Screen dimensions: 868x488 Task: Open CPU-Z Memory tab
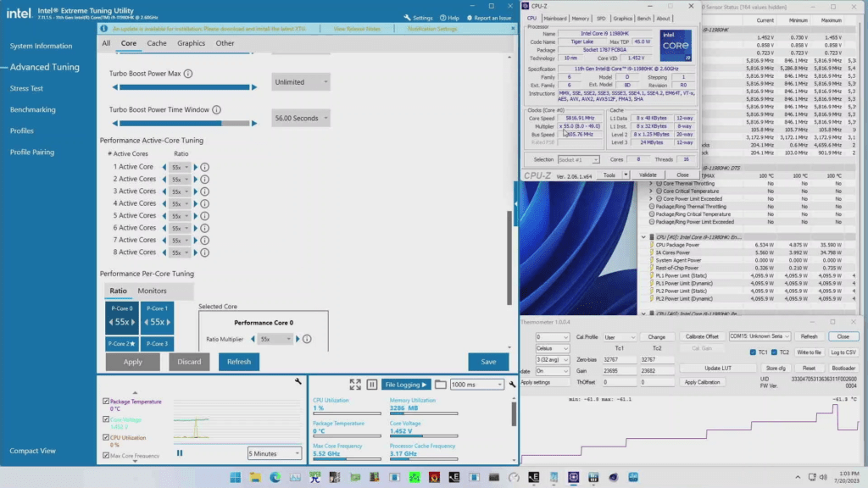pyautogui.click(x=580, y=19)
